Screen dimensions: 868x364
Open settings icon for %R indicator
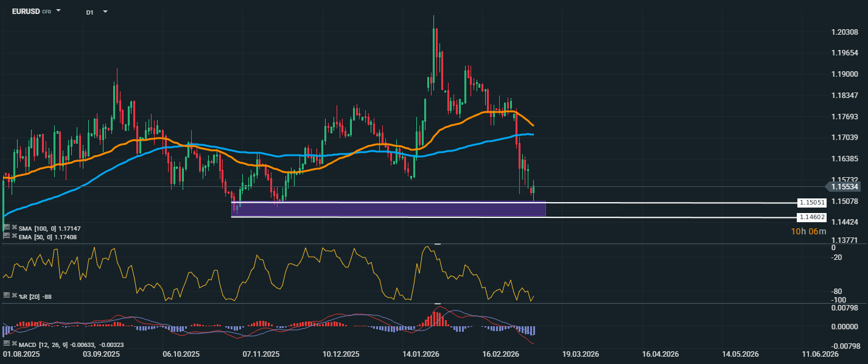[6, 295]
